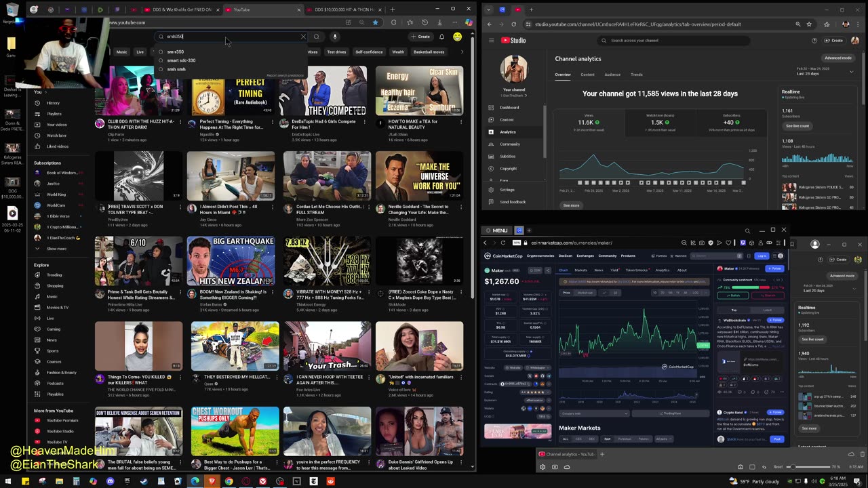Start YouTube voice search with microphone
Screen dimensions: 868x488
[x=335, y=37]
